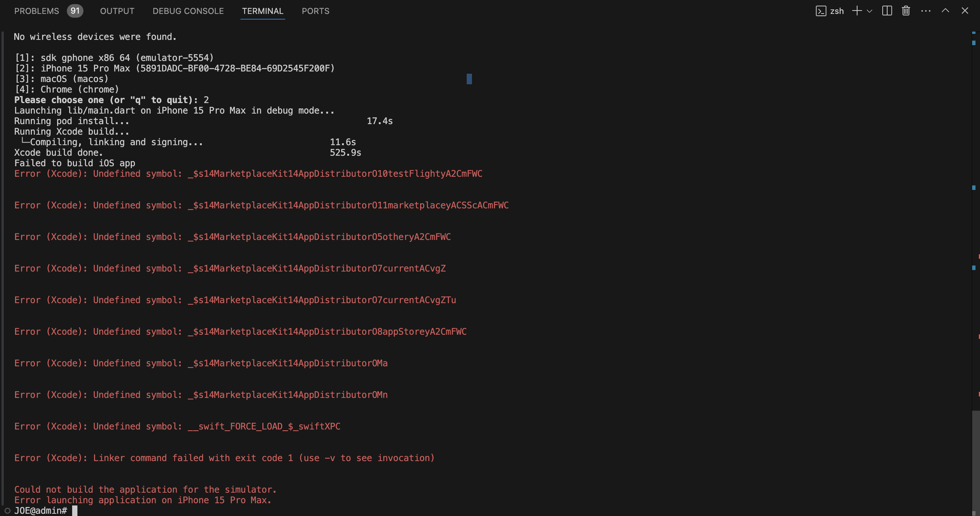
Task: Maximize panel size with chevron up
Action: [x=945, y=11]
